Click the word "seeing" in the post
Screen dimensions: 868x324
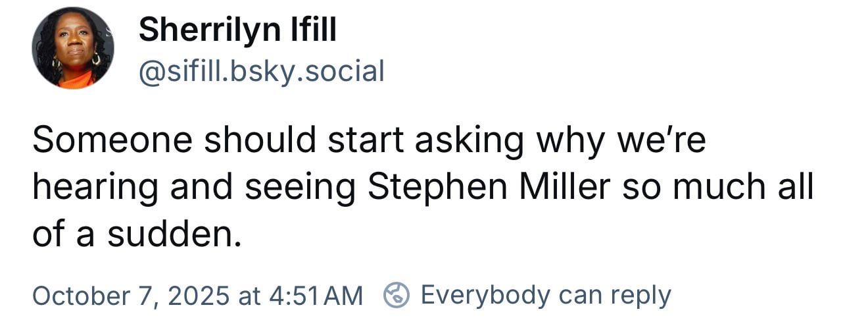pyautogui.click(x=301, y=188)
